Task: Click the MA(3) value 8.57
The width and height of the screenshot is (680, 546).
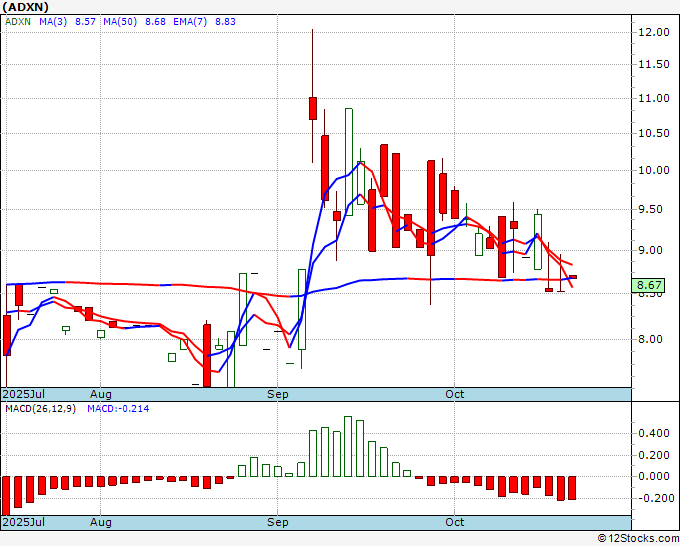Action: click(85, 21)
